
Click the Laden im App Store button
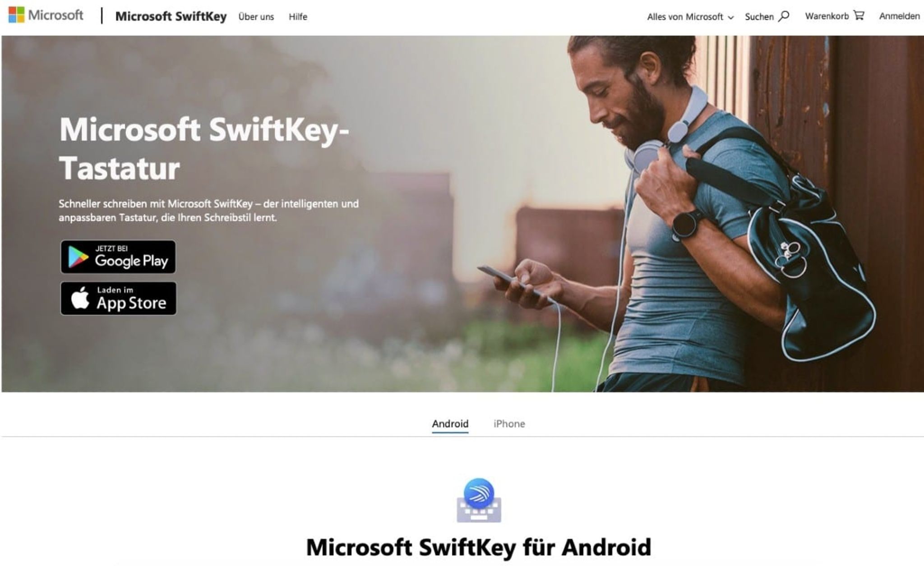point(118,298)
